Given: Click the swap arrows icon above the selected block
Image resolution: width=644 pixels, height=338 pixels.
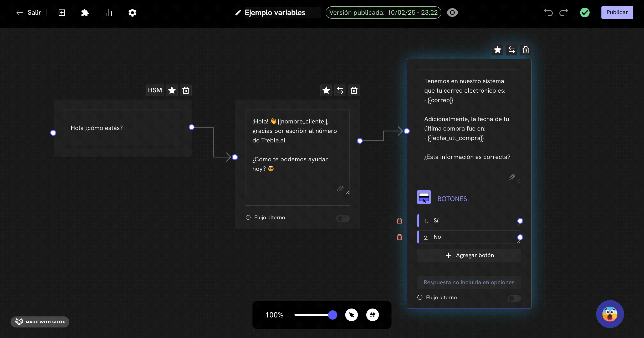Looking at the screenshot, I should pyautogui.click(x=512, y=50).
